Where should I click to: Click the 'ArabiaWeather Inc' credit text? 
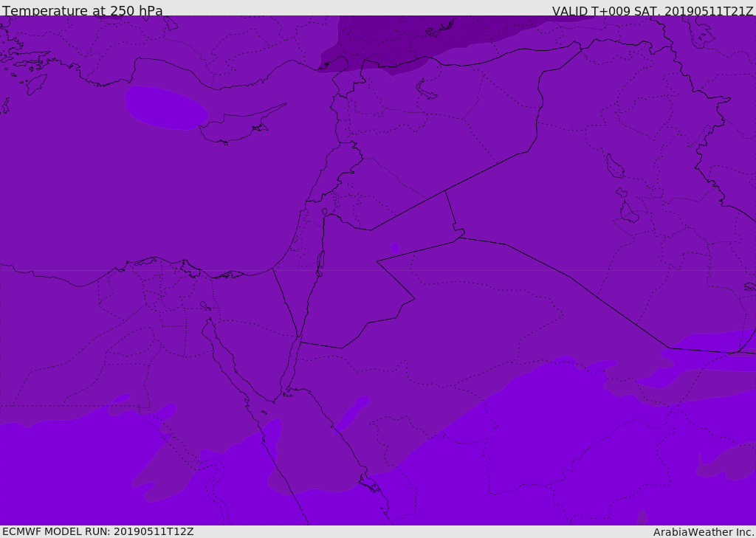pyautogui.click(x=703, y=532)
